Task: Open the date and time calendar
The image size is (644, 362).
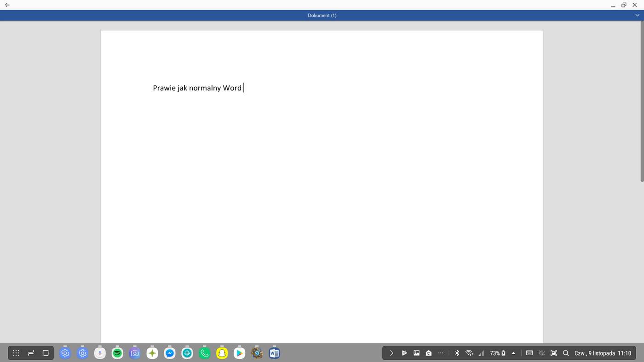Action: point(603,353)
